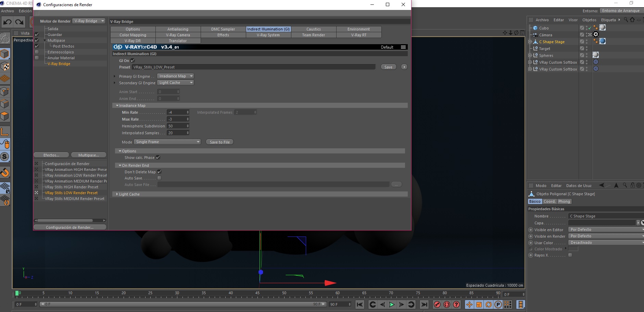Click the Multipase... button
Screen dimensions: 644x312
tap(89, 155)
